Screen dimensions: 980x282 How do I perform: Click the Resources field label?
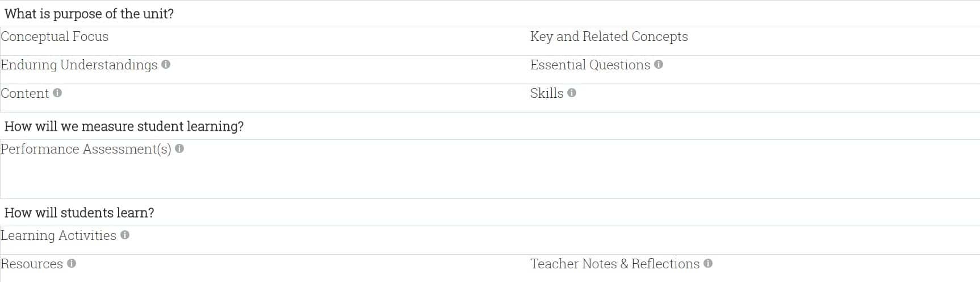[x=32, y=264]
